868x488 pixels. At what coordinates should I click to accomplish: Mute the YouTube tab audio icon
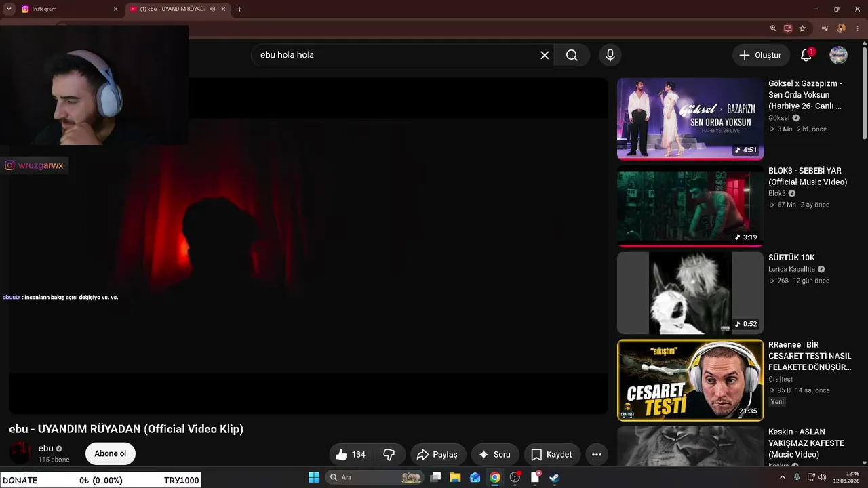pos(212,9)
